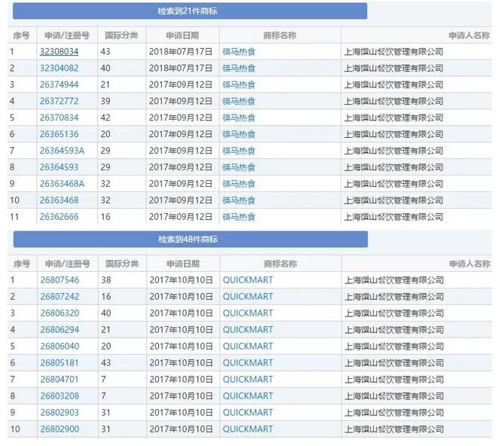Click QUICKMART name in row 26805181
The image size is (504, 446).
[x=248, y=363]
